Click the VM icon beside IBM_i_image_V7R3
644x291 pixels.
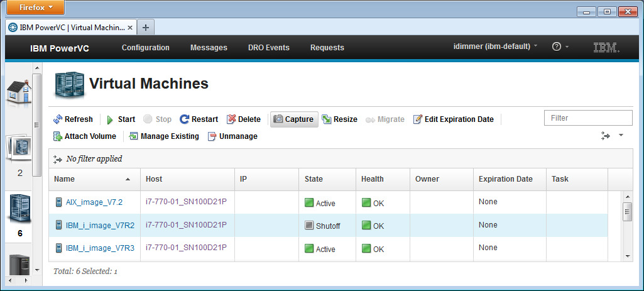coord(58,248)
